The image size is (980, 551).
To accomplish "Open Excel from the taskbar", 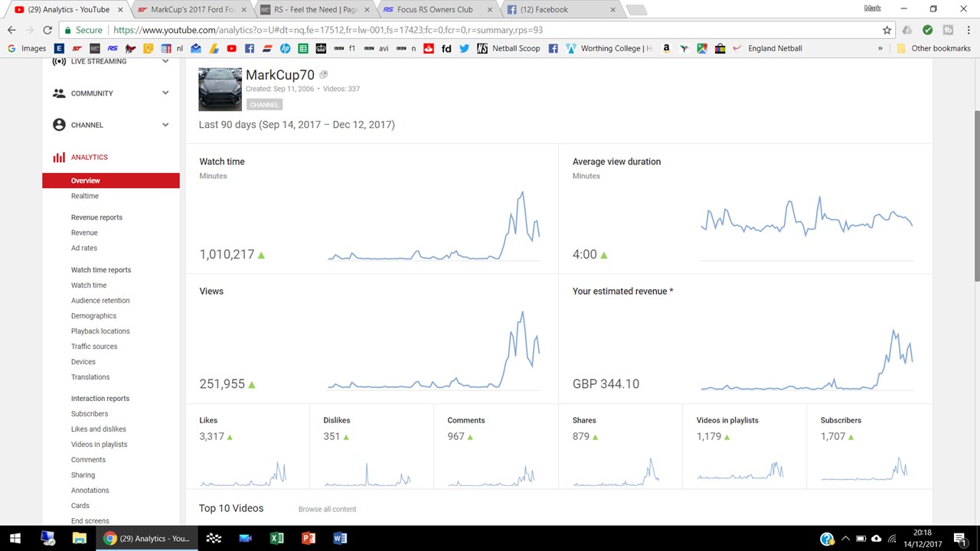I will pos(277,538).
